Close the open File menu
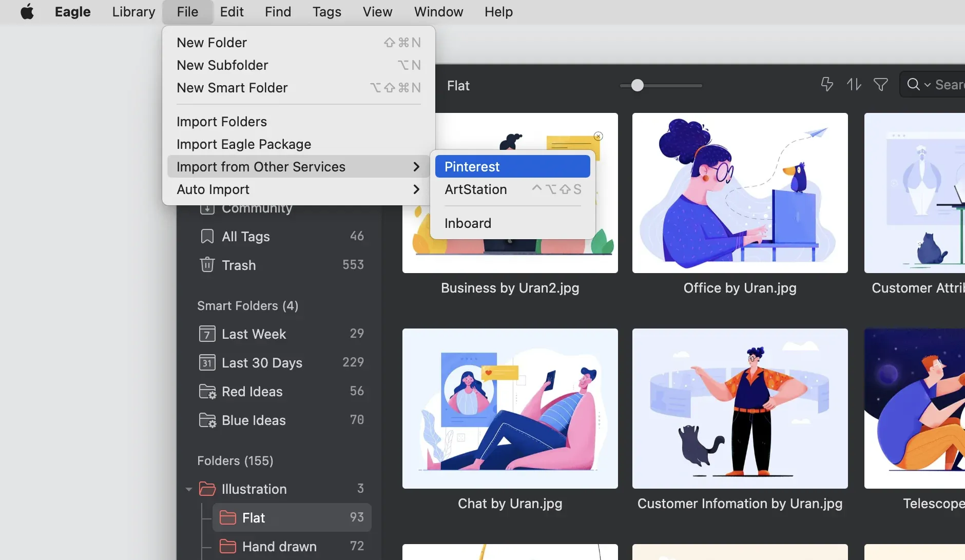 click(x=187, y=11)
